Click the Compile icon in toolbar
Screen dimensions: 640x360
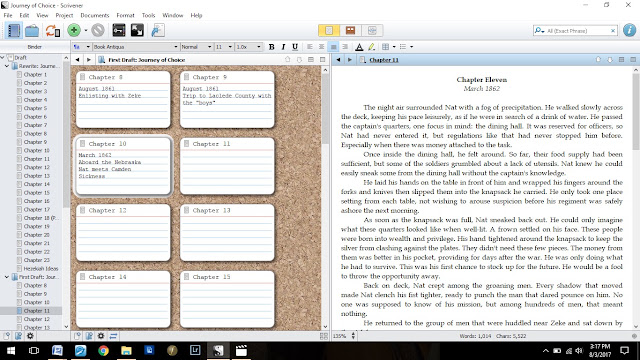pos(158,31)
